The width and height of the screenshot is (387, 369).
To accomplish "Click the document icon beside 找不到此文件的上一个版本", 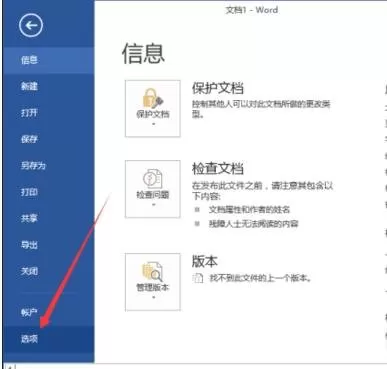I will [x=198, y=278].
